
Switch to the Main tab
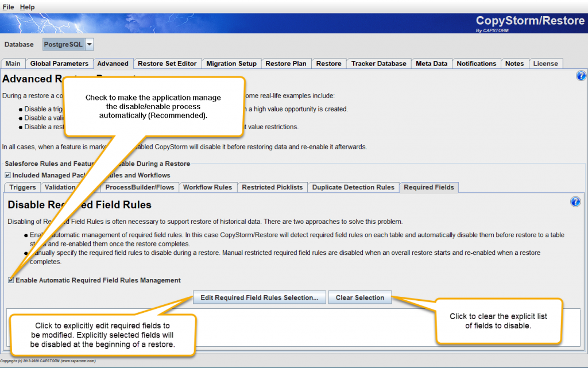13,63
